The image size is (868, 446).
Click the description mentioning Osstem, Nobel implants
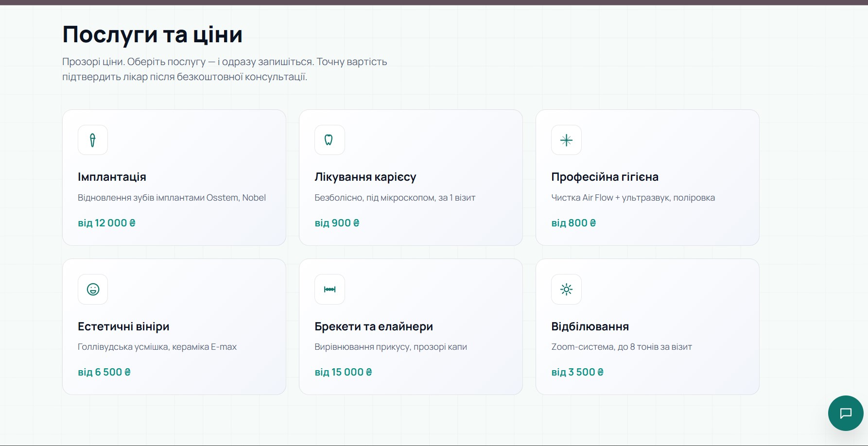(x=172, y=198)
